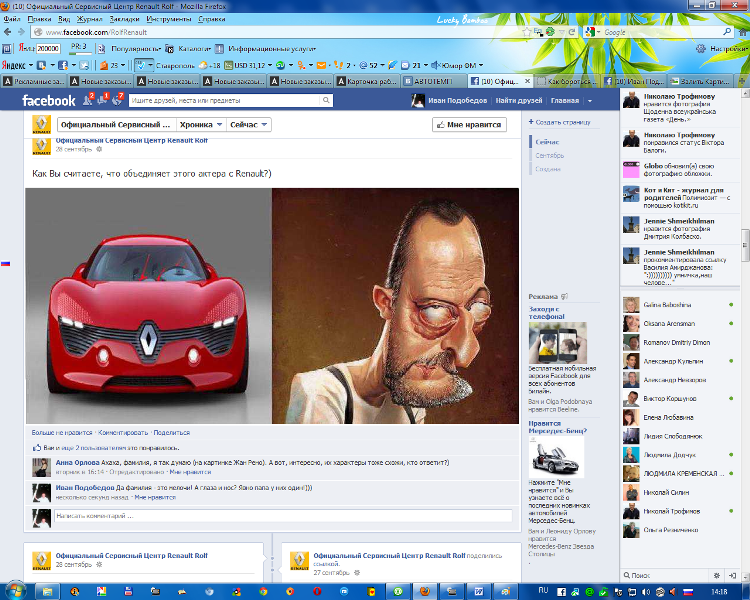Click the search magnifier in Facebook search

click(x=326, y=100)
